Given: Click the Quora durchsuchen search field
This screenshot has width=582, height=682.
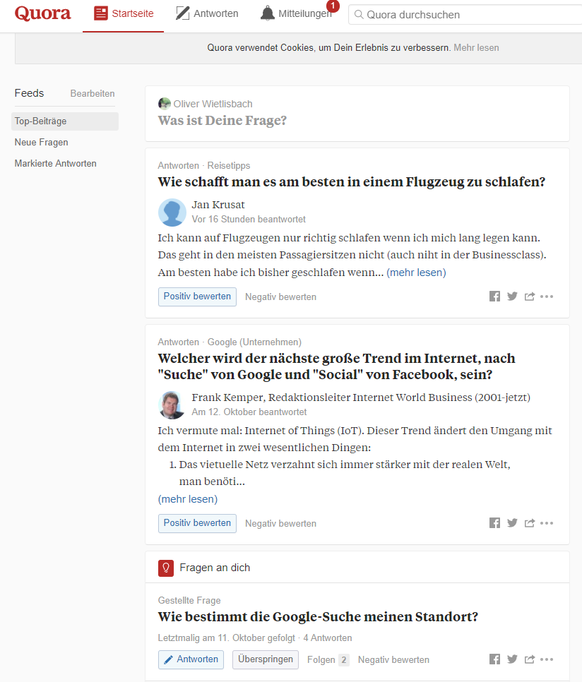Looking at the screenshot, I should tap(465, 15).
